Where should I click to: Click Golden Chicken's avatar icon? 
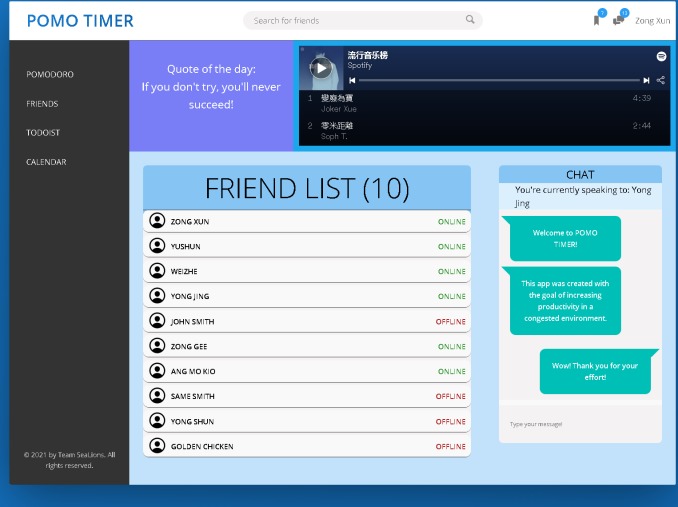157,446
